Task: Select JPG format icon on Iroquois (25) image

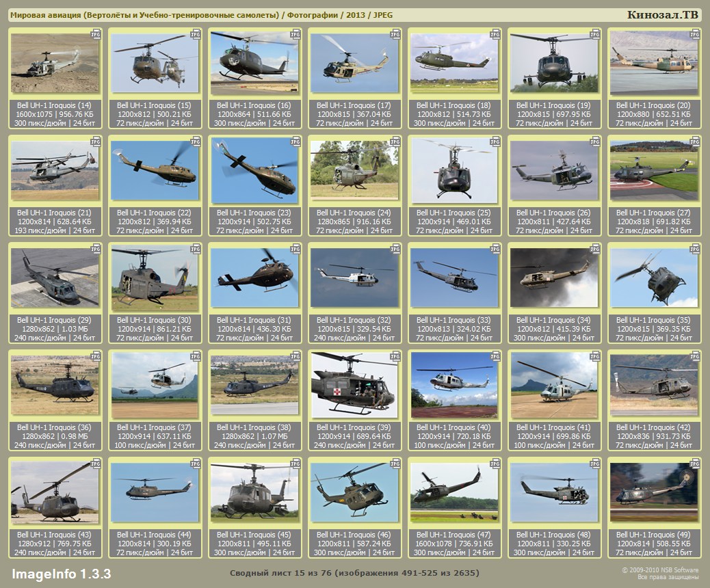Action: point(495,141)
